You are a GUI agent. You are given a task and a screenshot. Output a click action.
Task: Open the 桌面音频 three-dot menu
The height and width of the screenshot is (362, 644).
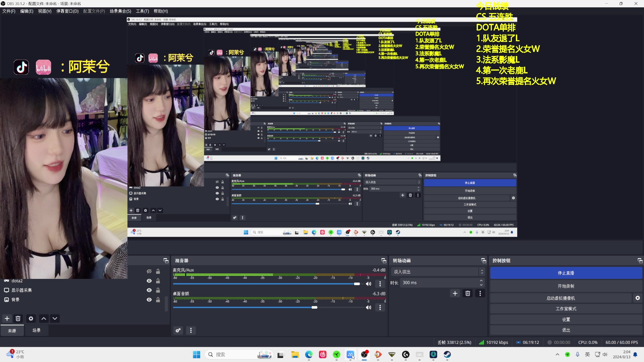[380, 307]
